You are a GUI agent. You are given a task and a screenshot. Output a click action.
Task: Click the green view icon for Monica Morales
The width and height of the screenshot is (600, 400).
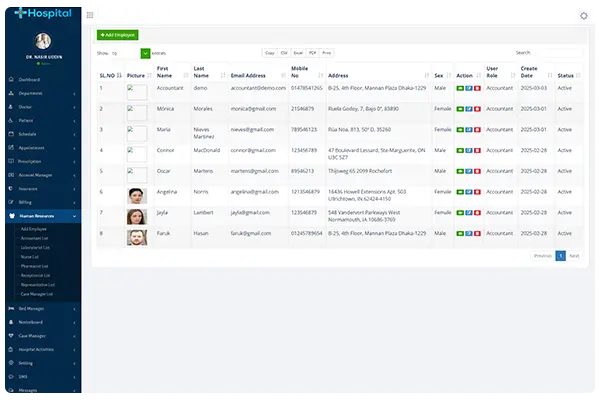pyautogui.click(x=460, y=110)
